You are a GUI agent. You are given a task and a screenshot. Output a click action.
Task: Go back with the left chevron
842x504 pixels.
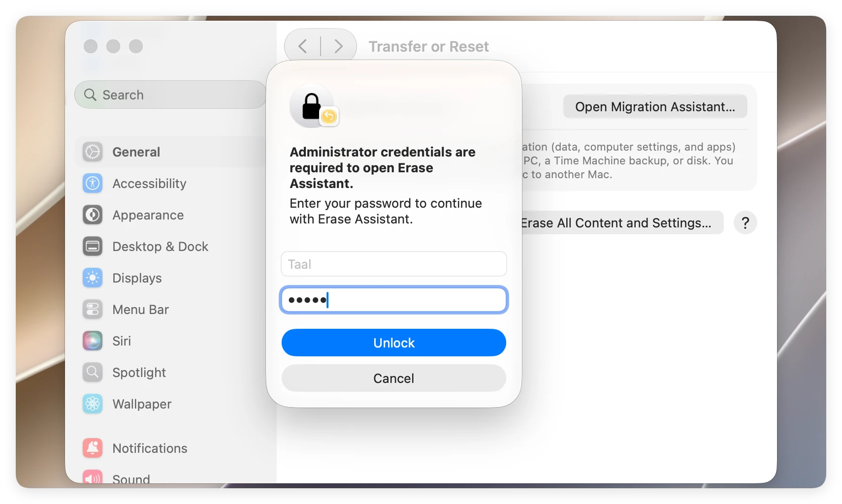[303, 46]
